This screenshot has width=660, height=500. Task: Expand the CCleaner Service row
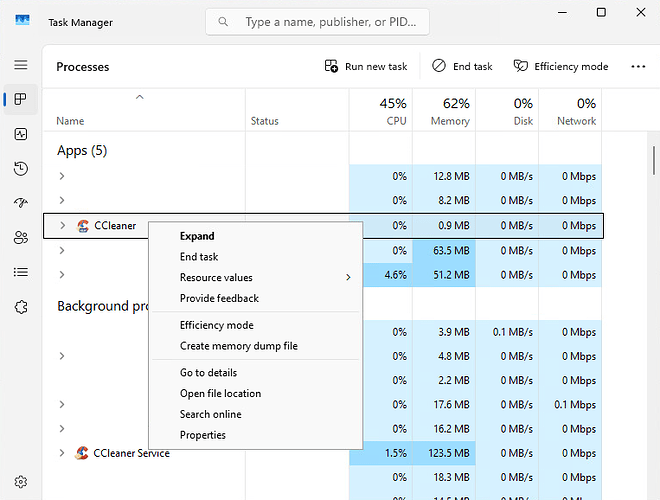pyautogui.click(x=62, y=453)
